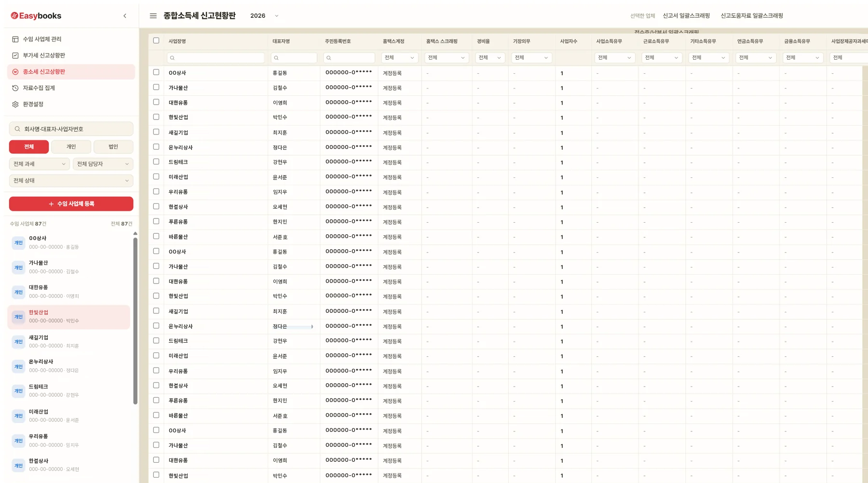
Task: Select the 전체 filter tab
Action: point(29,147)
